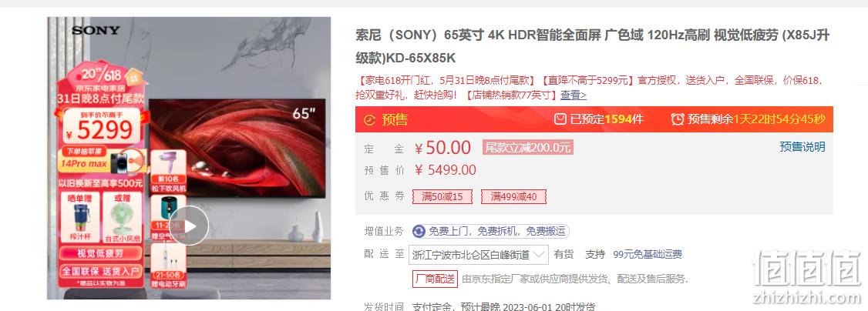Viewport: 868px width, 311px height.
Task: Open the 查看> link in the promo text
Action: pos(574,95)
